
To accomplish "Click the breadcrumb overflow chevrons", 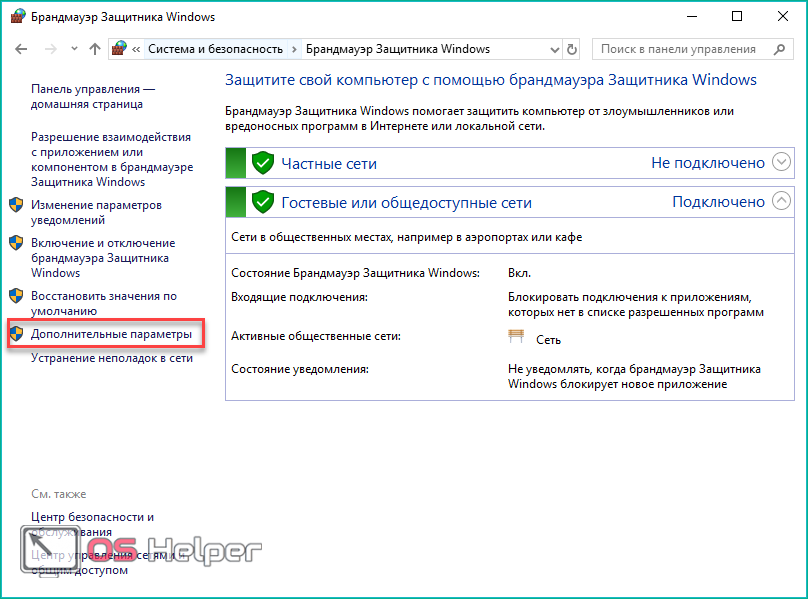I will click(136, 49).
